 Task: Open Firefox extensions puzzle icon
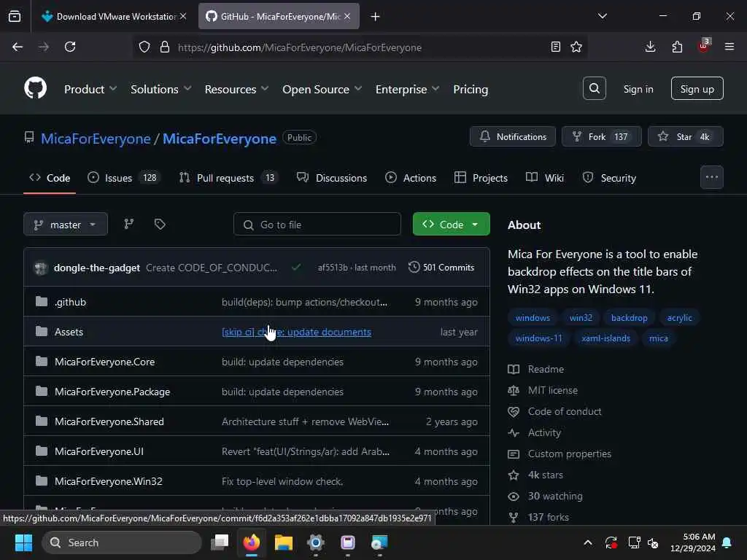[677, 47]
